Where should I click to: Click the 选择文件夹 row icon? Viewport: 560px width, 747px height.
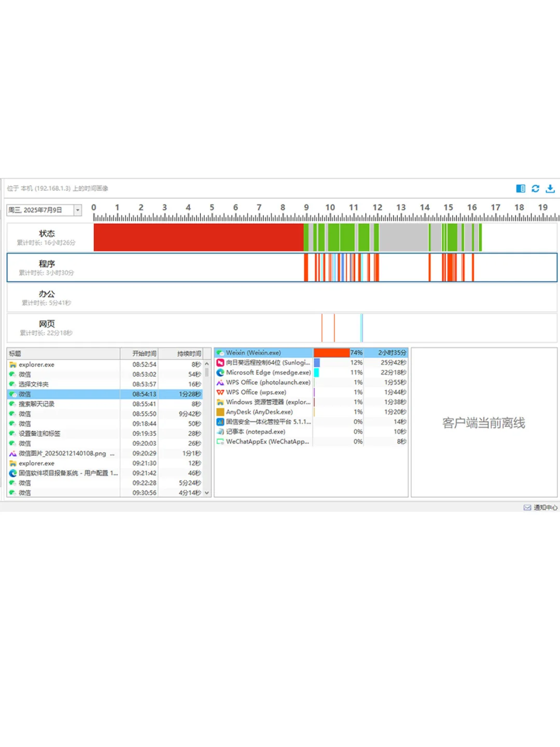coord(13,384)
